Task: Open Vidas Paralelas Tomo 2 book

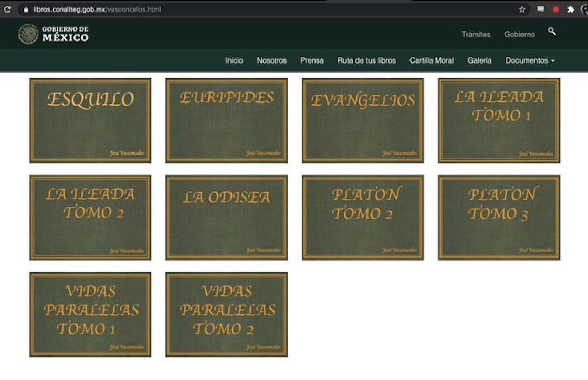Action: click(x=226, y=314)
